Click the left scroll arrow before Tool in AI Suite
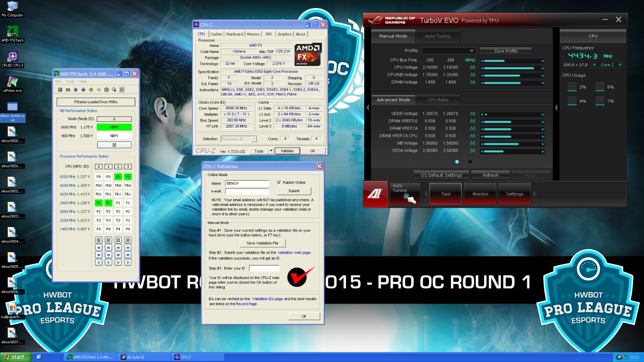The width and height of the screenshot is (644, 362). coord(425,194)
